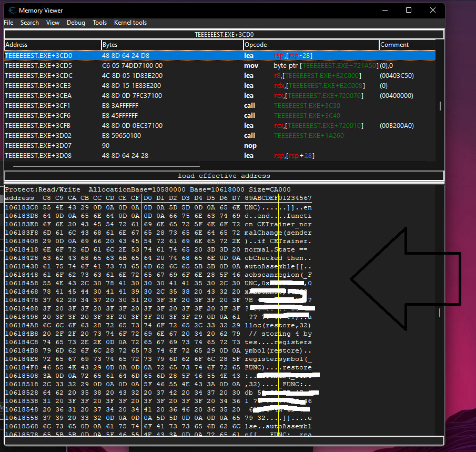The width and height of the screenshot is (476, 452).
Task: Click bytes 48 8D 64 24 D8
Action: click(126, 56)
